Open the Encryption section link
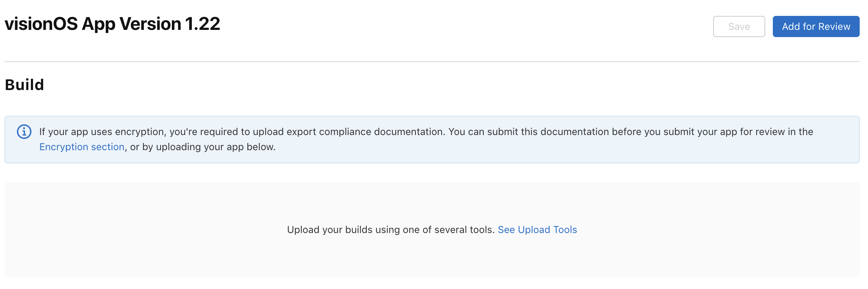Viewport: 868px width, 289px height. pos(82,147)
